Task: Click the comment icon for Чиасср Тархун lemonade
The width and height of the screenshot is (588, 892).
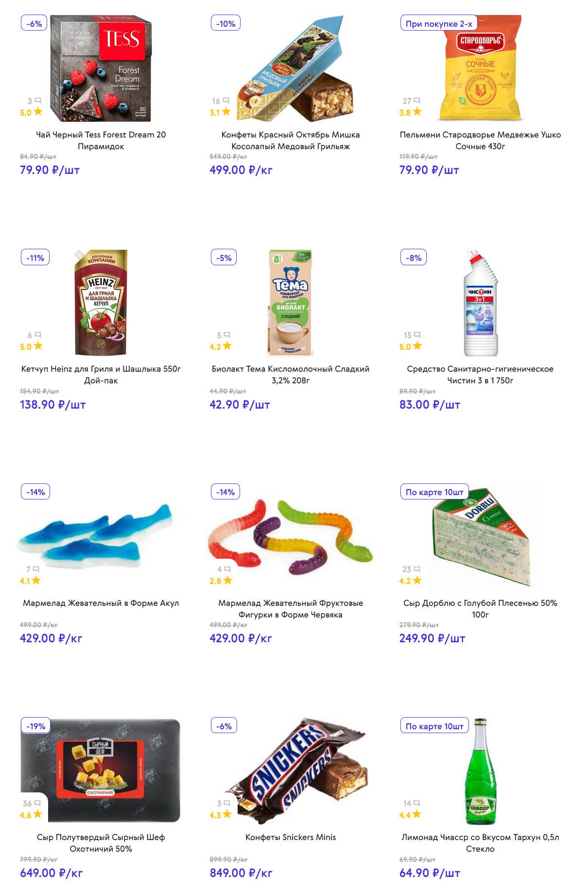Action: [x=416, y=803]
